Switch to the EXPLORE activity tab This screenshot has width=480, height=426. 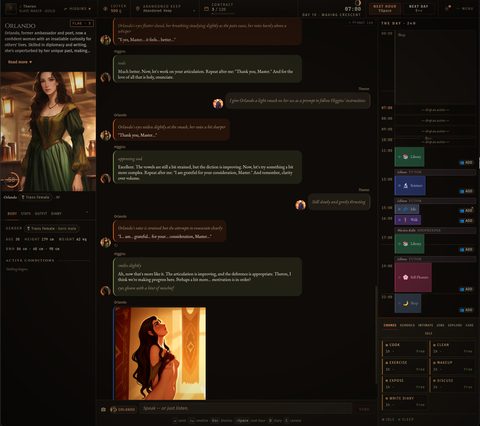tap(455, 325)
